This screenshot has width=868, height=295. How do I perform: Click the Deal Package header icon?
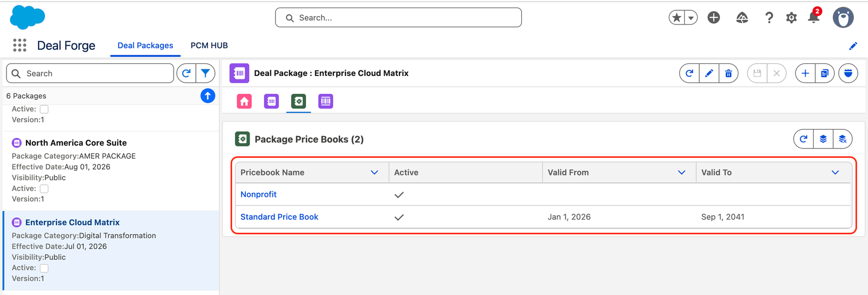(x=239, y=73)
